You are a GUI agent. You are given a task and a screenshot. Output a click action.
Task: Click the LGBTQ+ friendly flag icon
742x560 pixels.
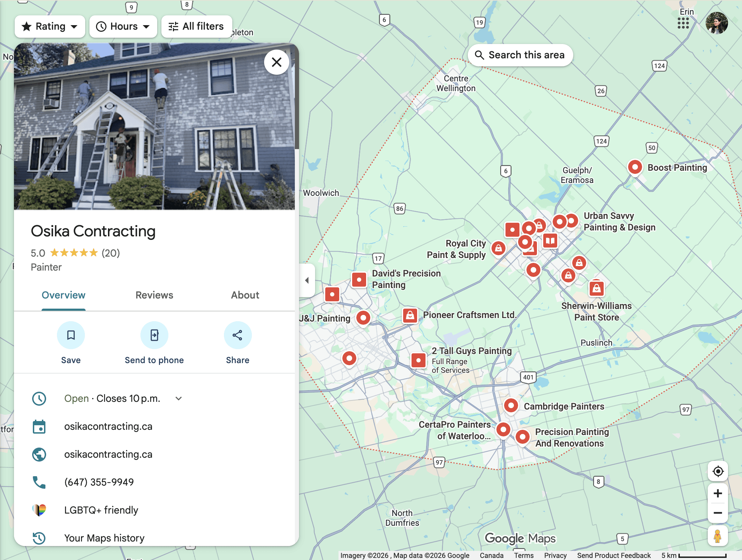coord(39,510)
